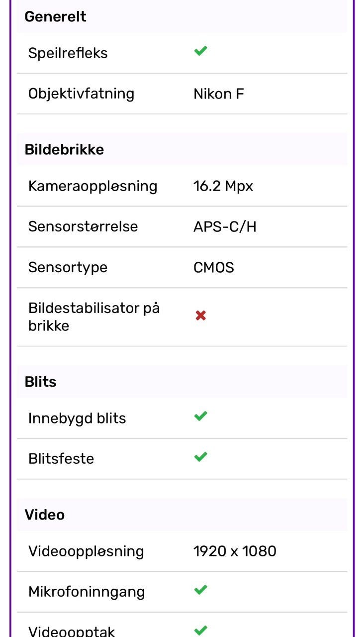Click the green checkmark next to Videoopptak
364x637 pixels.
(200, 631)
